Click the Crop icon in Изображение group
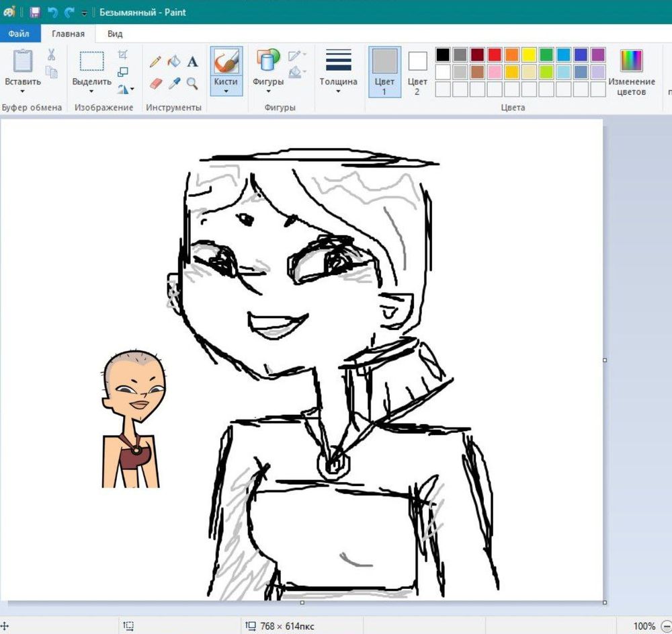The height and width of the screenshot is (634, 672). (122, 54)
